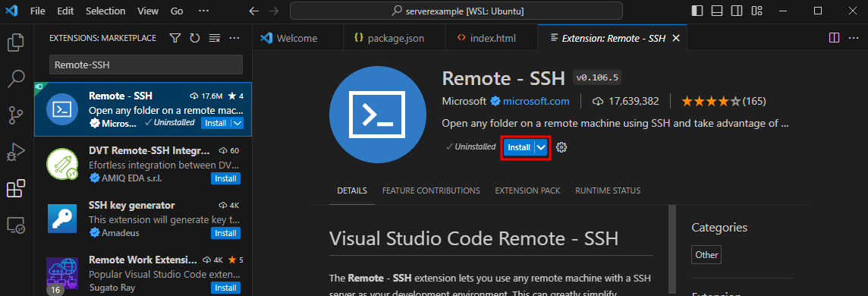The image size is (868, 296).
Task: Select the RUNTIME STATUS tab
Action: [x=608, y=191]
